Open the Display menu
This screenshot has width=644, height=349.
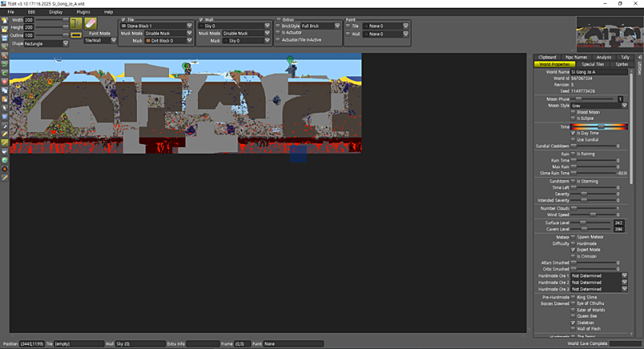tap(56, 12)
